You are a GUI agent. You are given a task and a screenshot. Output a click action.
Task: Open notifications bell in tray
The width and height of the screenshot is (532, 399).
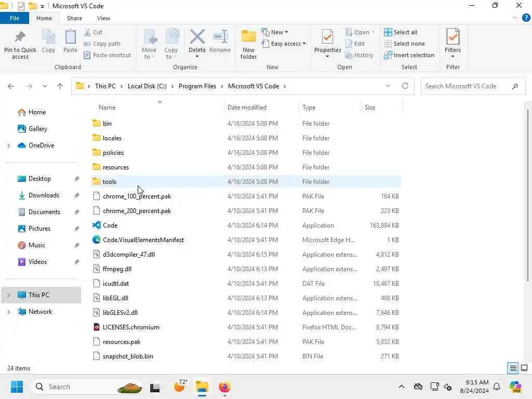pyautogui.click(x=497, y=387)
